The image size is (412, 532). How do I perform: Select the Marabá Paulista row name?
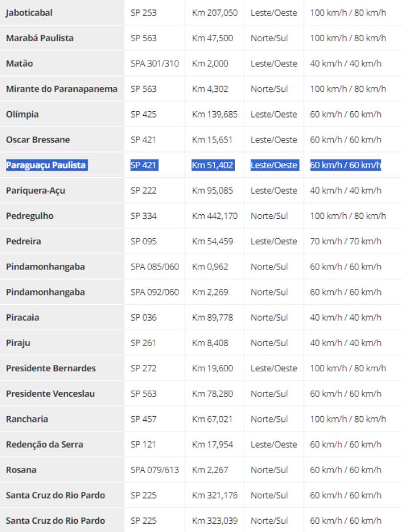[40, 38]
